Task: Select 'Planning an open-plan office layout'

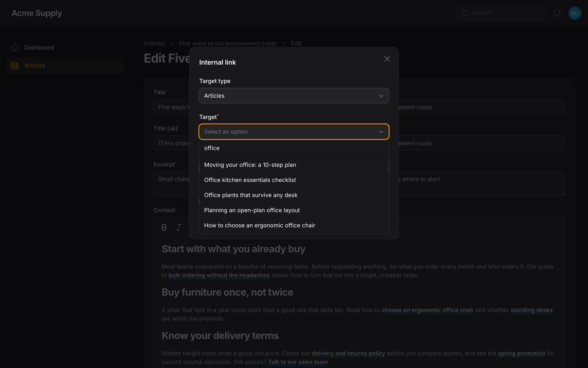Action: [294, 210]
